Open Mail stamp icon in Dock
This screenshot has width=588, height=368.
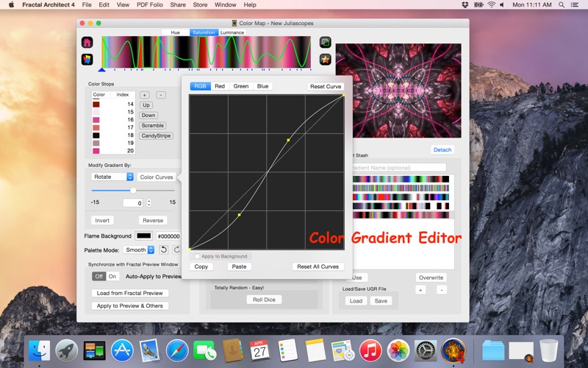tap(149, 351)
